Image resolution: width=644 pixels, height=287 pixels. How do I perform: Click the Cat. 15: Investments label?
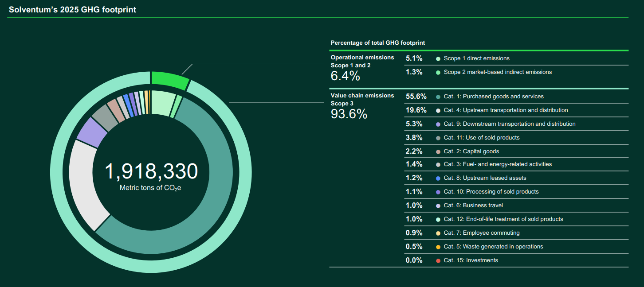click(471, 260)
